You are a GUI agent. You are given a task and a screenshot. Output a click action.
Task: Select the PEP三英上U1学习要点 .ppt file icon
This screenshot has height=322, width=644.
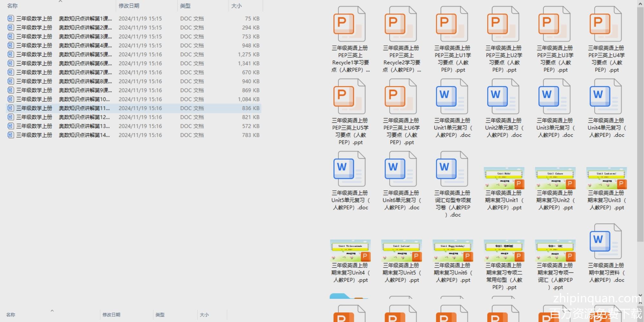click(x=452, y=24)
